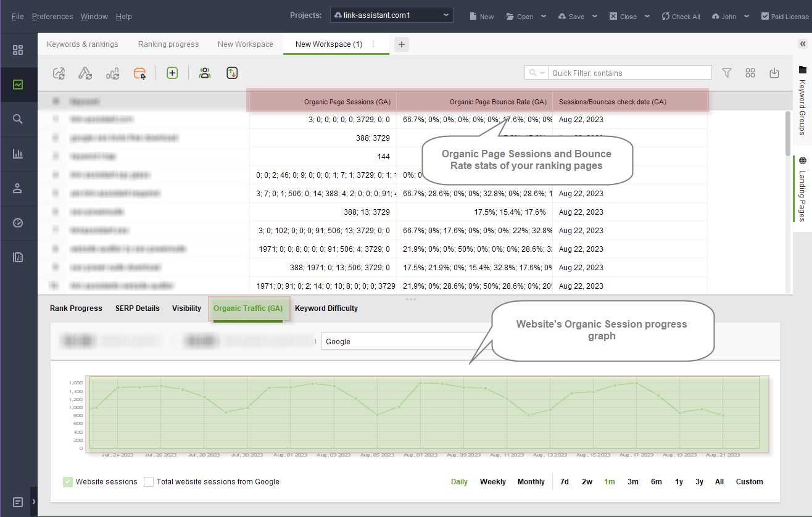The width and height of the screenshot is (812, 517).
Task: Open the Preferences menu
Action: [x=52, y=17]
